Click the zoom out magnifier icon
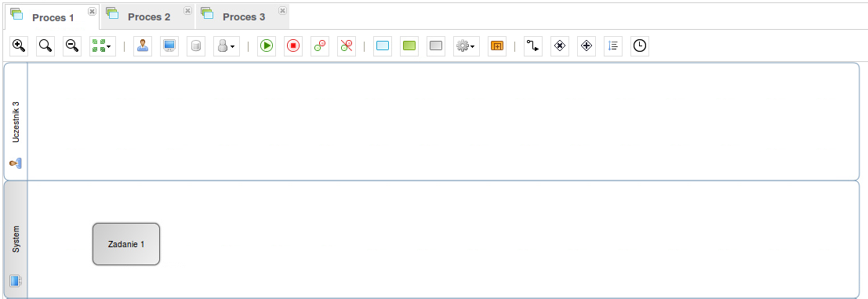This screenshot has height=299, width=868. [x=72, y=46]
